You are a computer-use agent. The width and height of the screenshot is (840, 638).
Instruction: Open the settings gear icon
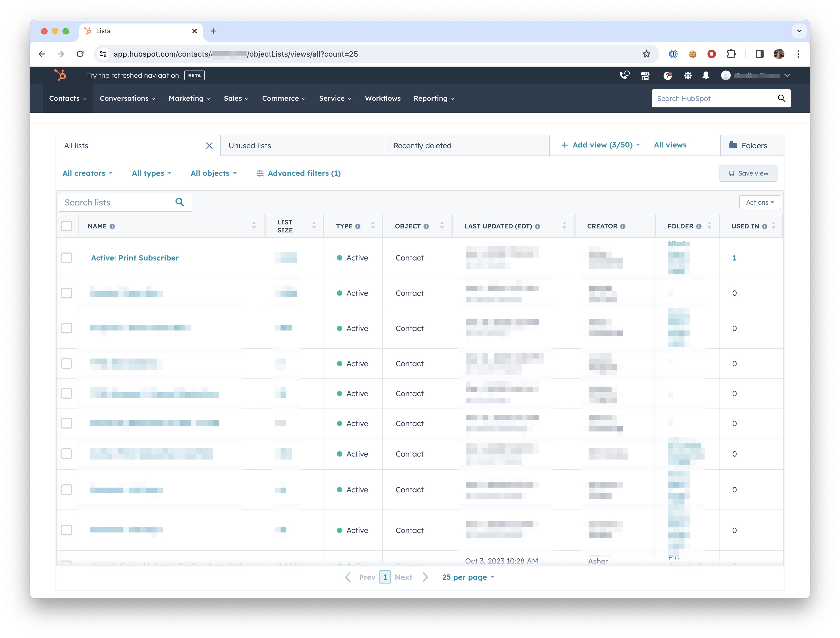click(x=688, y=76)
